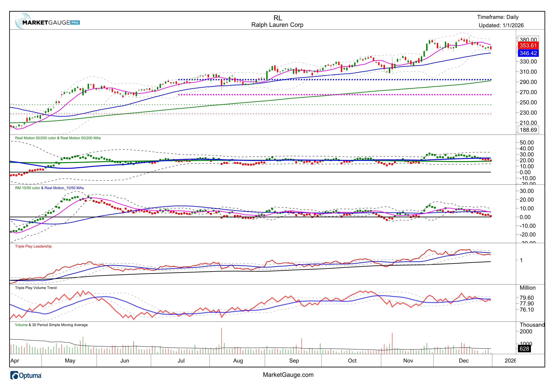Click the Triple Play Volume Trend title
The width and height of the screenshot is (554, 392).
pos(36,288)
